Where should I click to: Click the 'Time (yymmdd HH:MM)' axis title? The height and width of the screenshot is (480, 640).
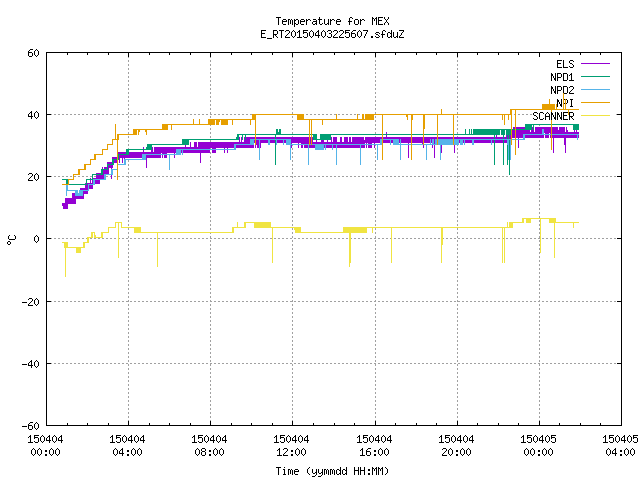coord(332,471)
